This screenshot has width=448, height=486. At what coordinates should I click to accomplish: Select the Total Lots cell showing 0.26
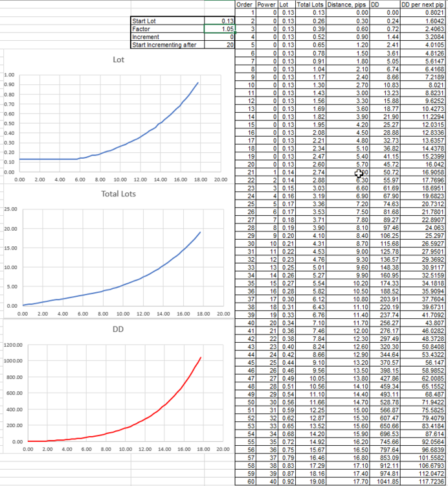[x=311, y=21]
